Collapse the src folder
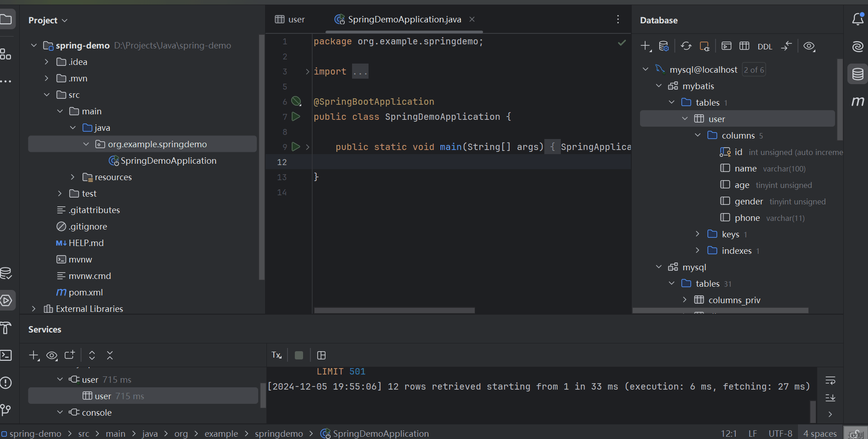Viewport: 868px width, 439px height. click(47, 95)
